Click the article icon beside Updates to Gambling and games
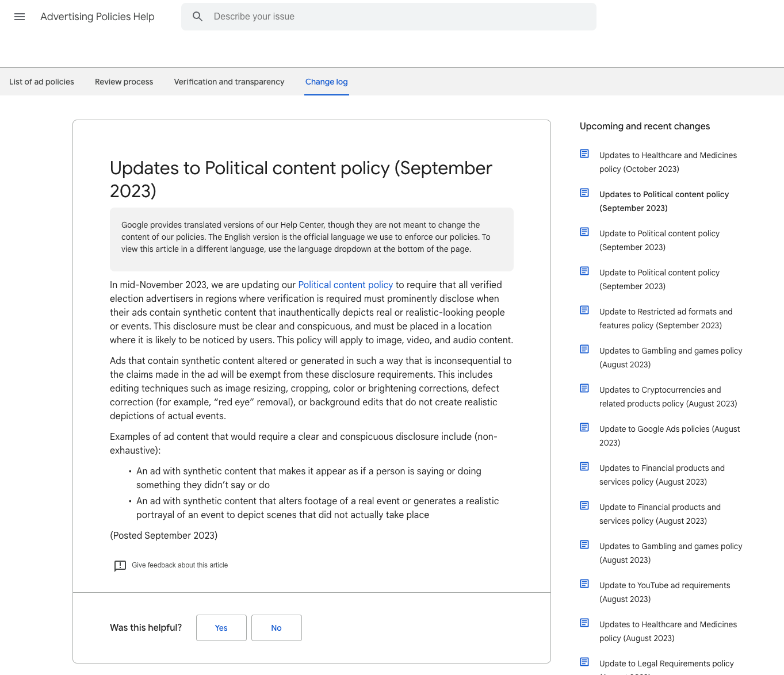This screenshot has height=675, width=784. tap(584, 349)
